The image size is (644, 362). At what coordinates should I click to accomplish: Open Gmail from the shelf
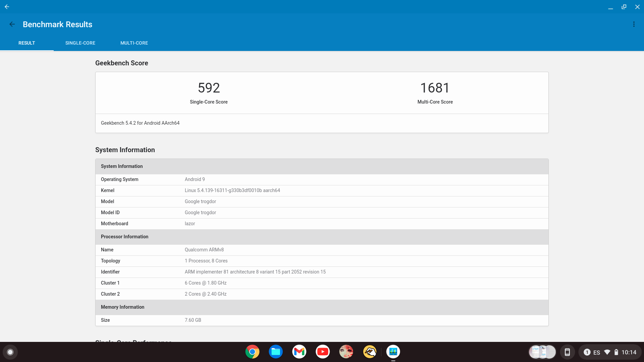[299, 352]
